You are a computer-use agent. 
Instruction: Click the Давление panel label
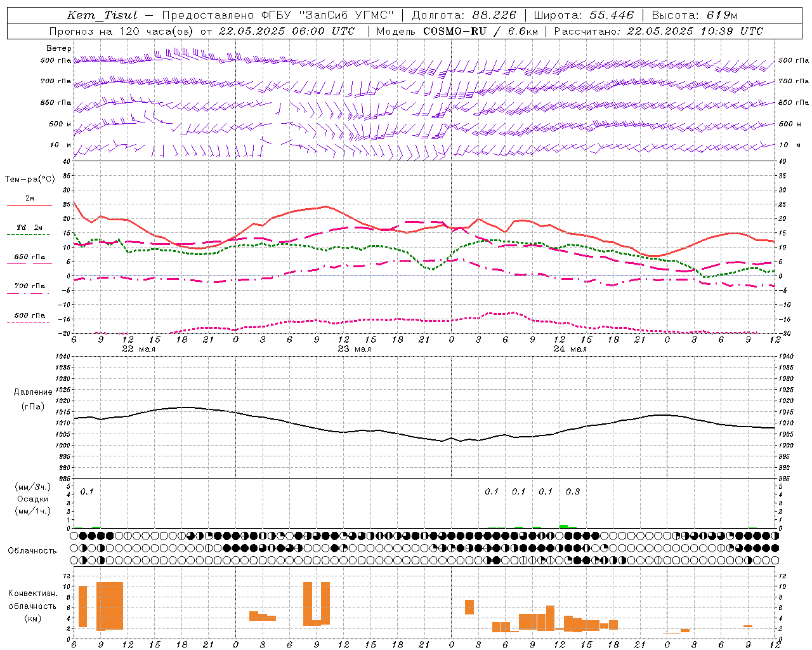33,392
